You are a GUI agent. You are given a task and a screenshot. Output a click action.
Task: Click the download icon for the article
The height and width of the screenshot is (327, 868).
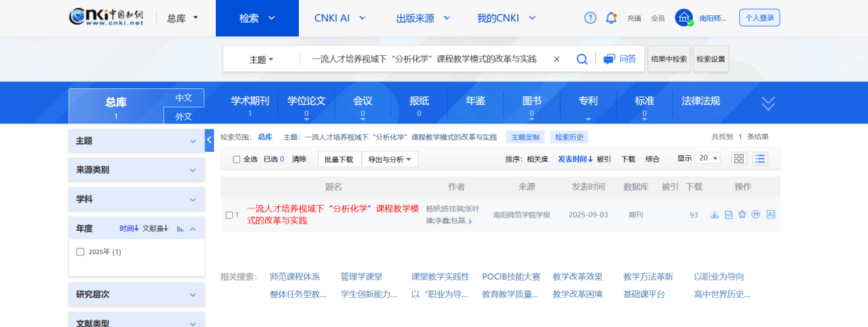715,214
